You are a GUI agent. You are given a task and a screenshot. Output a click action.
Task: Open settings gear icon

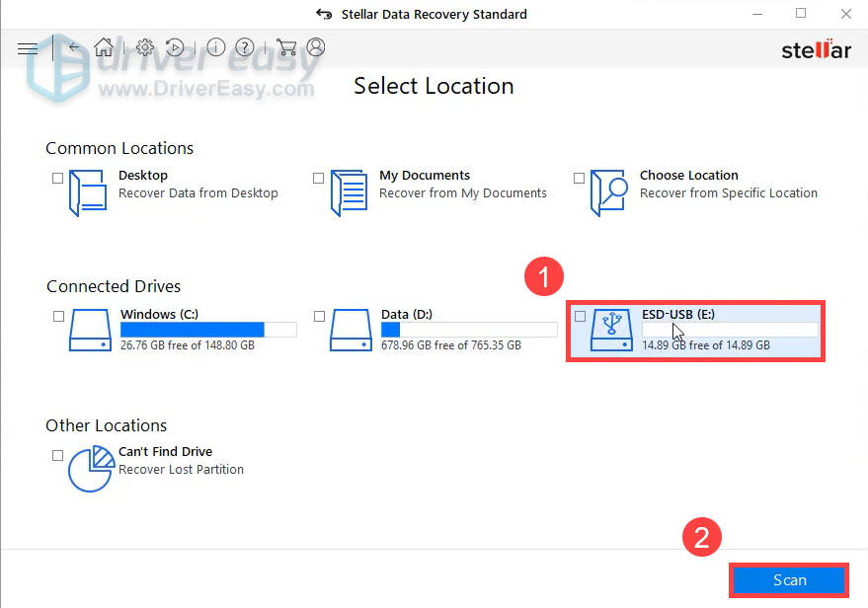(x=145, y=47)
